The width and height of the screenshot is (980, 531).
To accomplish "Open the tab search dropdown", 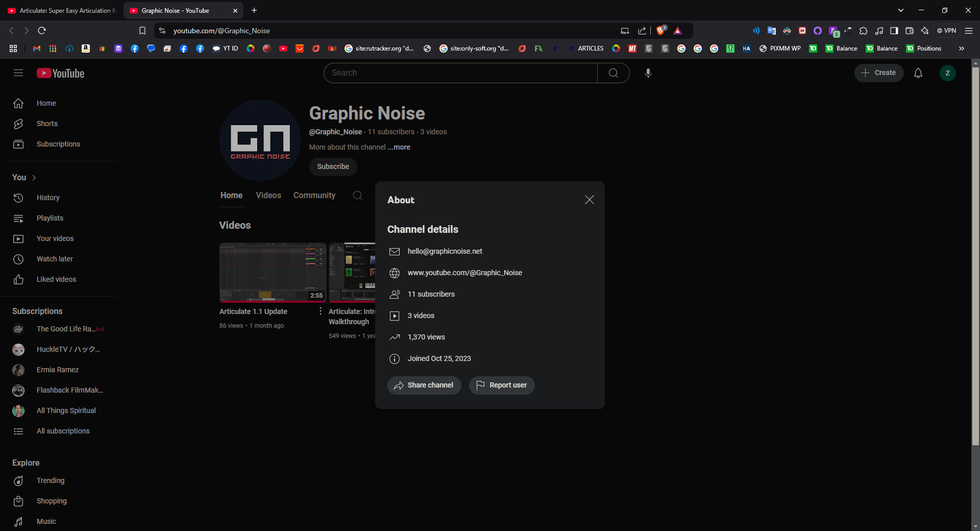I will tap(901, 10).
